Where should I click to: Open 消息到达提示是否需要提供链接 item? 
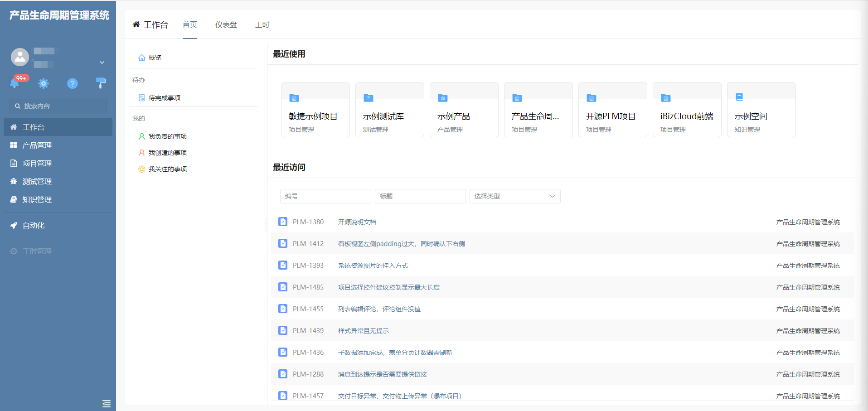383,374
